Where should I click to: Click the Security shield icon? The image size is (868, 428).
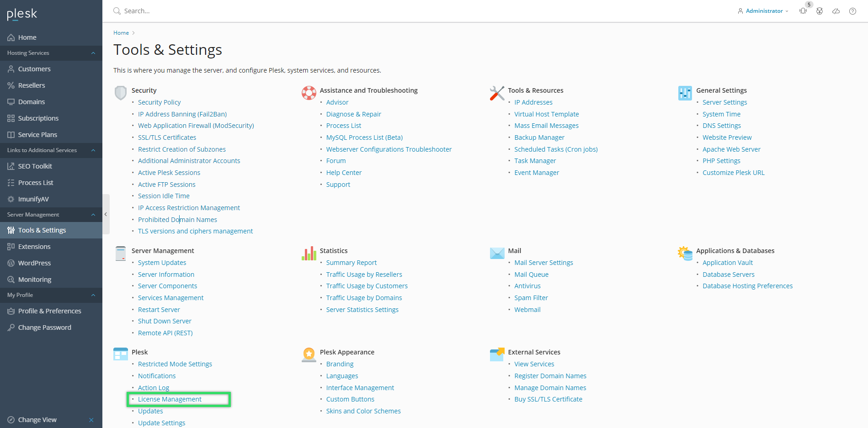tap(121, 93)
